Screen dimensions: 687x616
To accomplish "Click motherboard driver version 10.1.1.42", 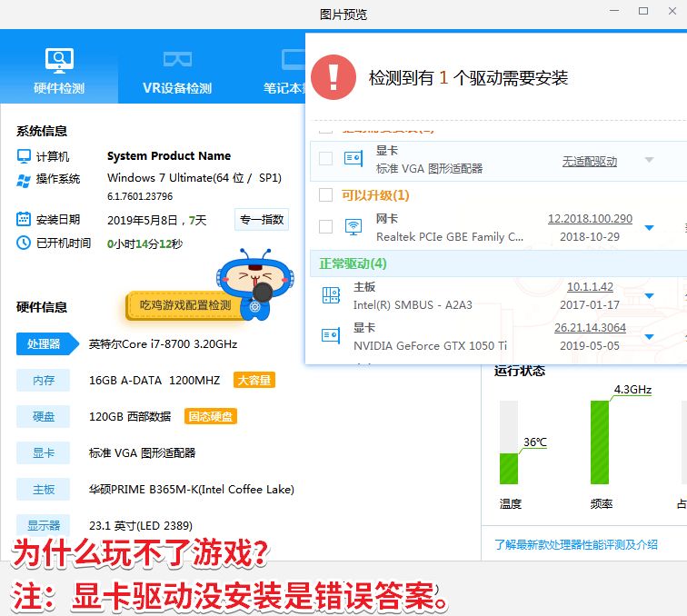I will 590,287.
